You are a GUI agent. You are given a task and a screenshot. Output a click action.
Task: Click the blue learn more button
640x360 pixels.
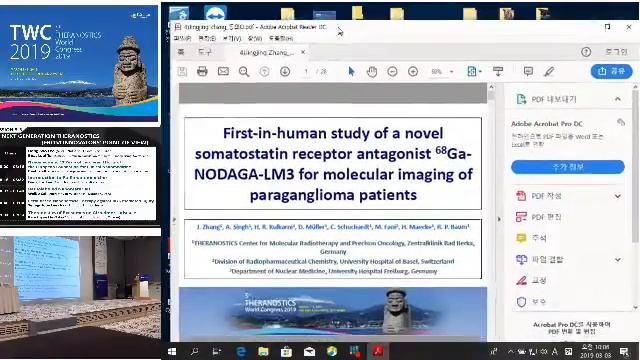[568, 167]
